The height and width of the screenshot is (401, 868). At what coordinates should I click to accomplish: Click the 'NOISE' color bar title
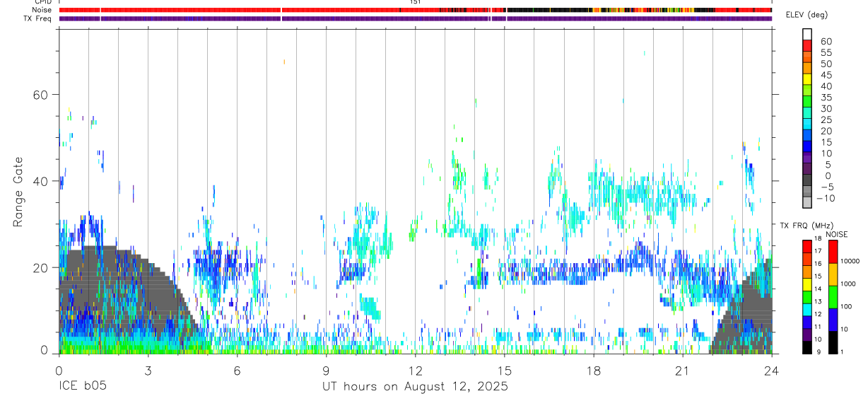[836, 234]
